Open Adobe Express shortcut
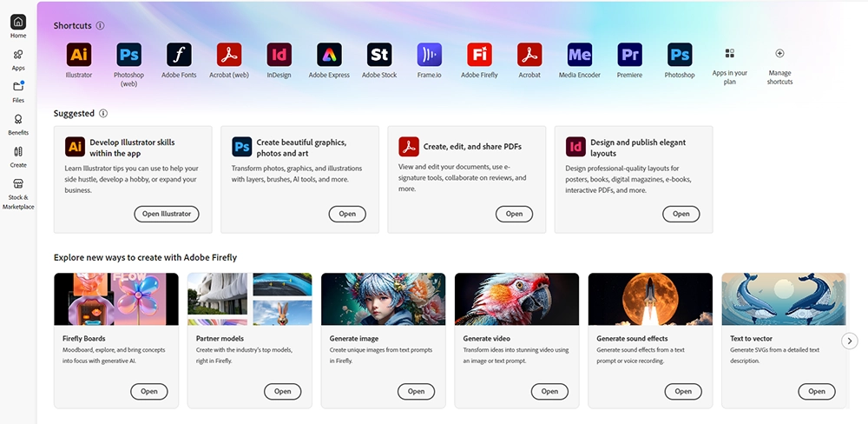 click(329, 55)
